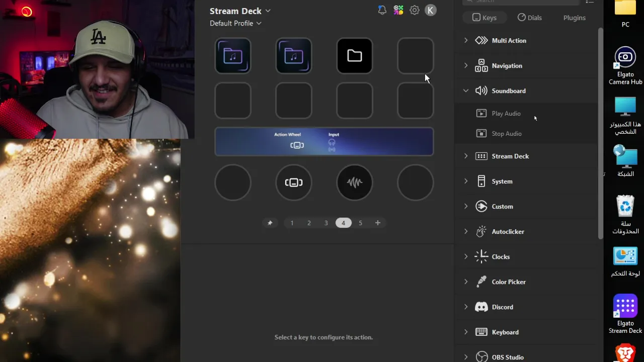Expand the Discord chevron
The width and height of the screenshot is (644, 362).
tap(466, 307)
